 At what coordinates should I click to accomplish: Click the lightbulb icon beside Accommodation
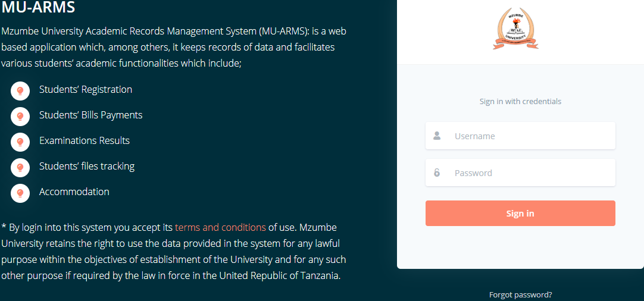tap(20, 193)
